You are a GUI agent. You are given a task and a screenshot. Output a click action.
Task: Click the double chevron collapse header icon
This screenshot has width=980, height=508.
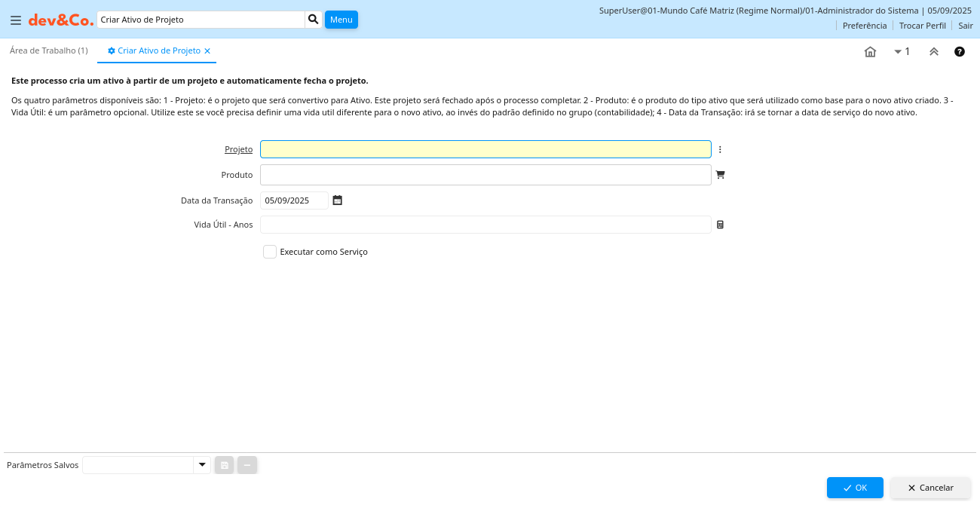[934, 52]
